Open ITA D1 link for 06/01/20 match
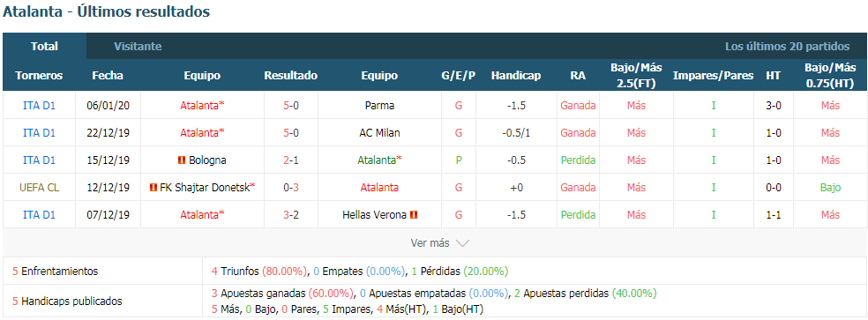868x320 pixels. click(40, 105)
